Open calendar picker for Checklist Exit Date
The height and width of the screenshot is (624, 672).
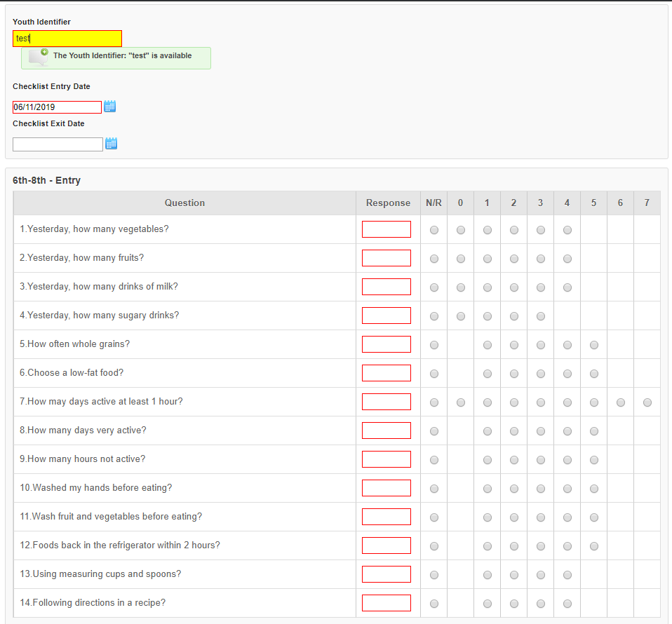point(111,144)
